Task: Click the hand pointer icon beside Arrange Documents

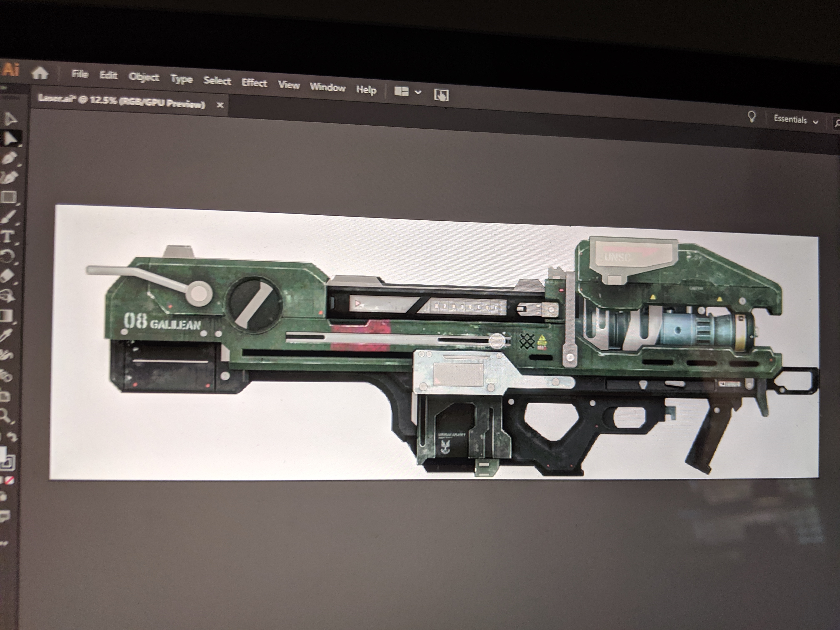Action: pos(441,95)
